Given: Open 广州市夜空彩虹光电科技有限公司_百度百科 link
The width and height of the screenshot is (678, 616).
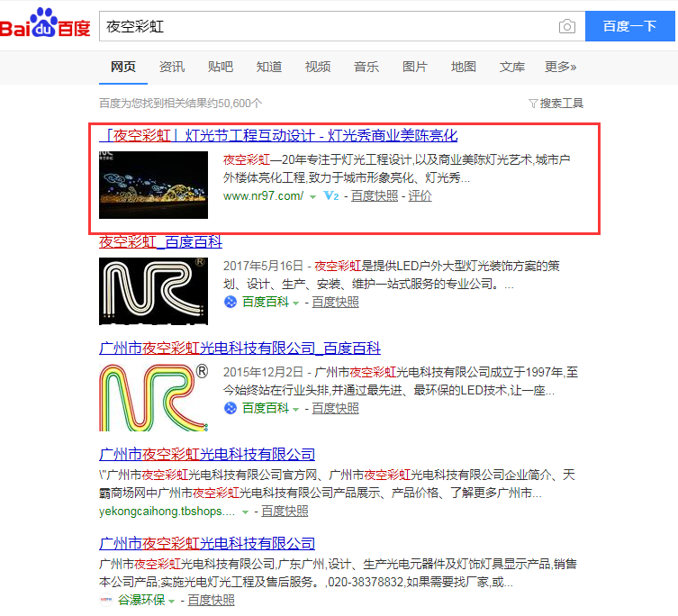Looking at the screenshot, I should click(240, 348).
